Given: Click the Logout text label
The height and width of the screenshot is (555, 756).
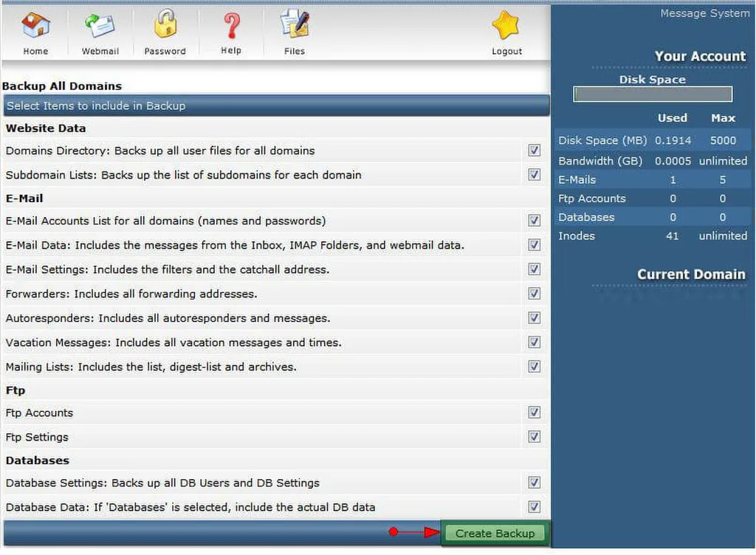Looking at the screenshot, I should coord(506,51).
